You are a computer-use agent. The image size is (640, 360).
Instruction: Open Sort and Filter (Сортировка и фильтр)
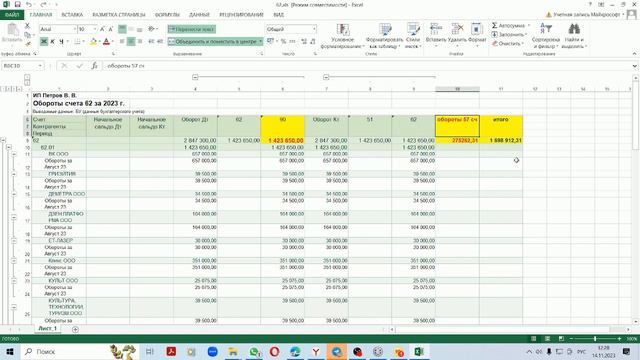click(546, 36)
